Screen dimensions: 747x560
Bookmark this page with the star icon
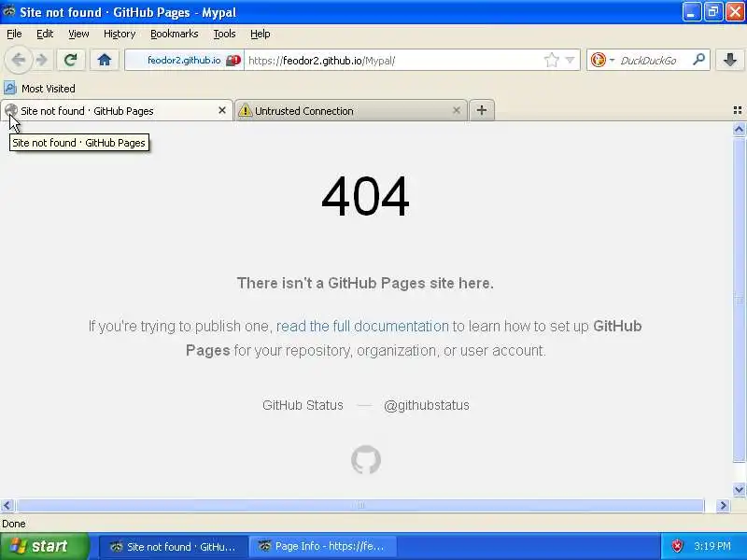tap(551, 61)
